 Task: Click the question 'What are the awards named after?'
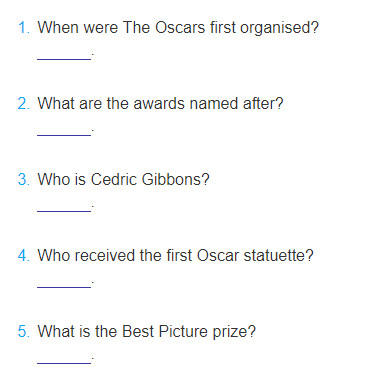point(160,103)
